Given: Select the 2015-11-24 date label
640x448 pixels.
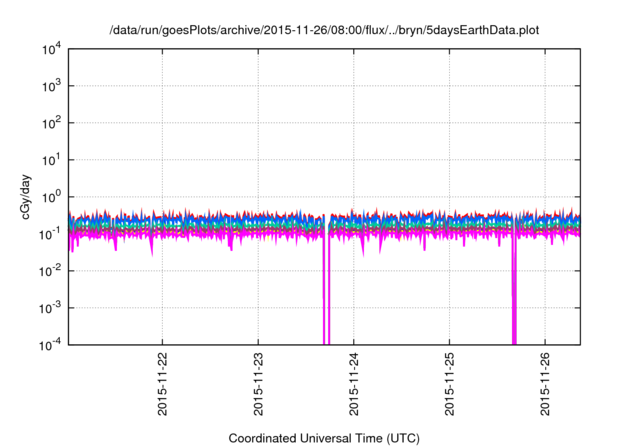Looking at the screenshot, I should click(x=354, y=384).
